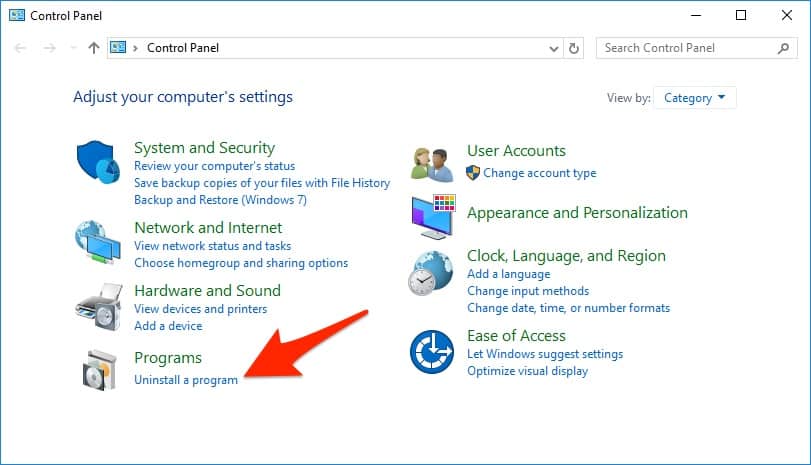Viewport: 811px width, 465px height.
Task: Click View devices and printers
Action: [x=201, y=309]
